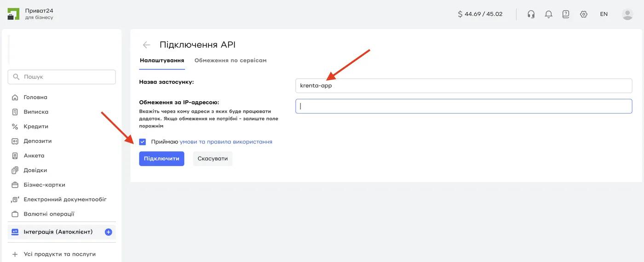The height and width of the screenshot is (262, 644).
Task: Click the Скасувати button
Action: pyautogui.click(x=213, y=159)
